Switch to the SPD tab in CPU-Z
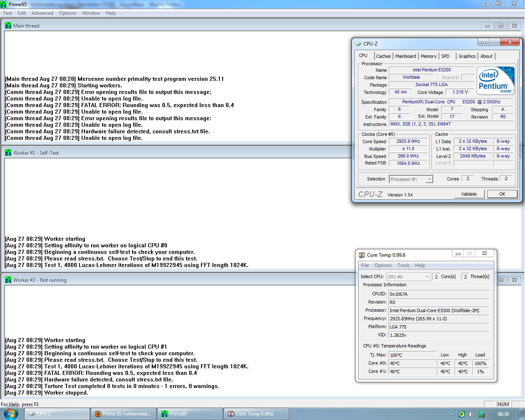This screenshot has height=420, width=525. coord(445,56)
